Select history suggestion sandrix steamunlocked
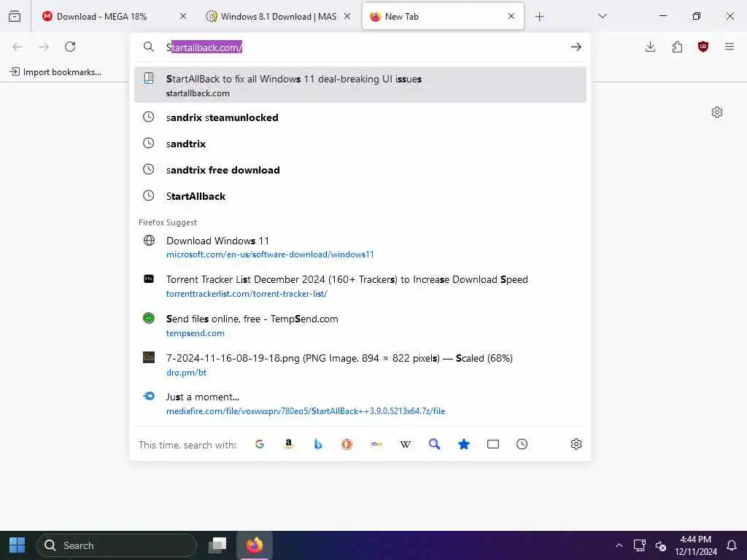 coord(360,117)
